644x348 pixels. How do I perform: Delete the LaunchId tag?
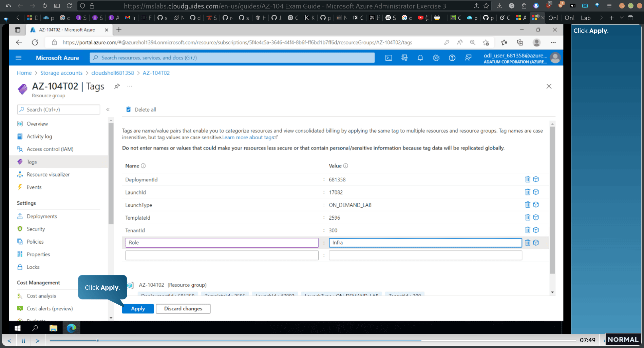coord(528,192)
